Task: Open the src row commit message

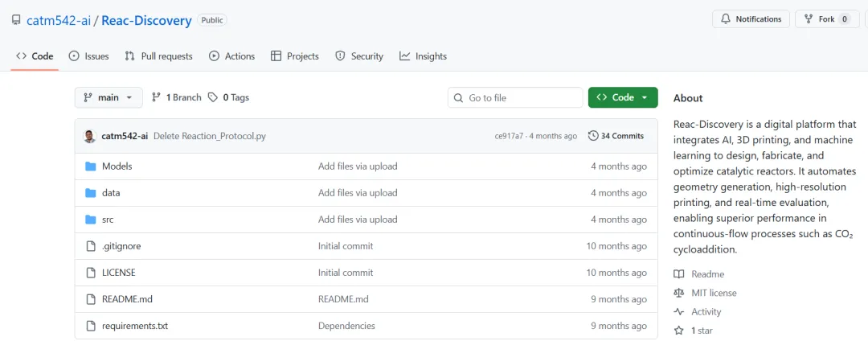Action: [358, 220]
